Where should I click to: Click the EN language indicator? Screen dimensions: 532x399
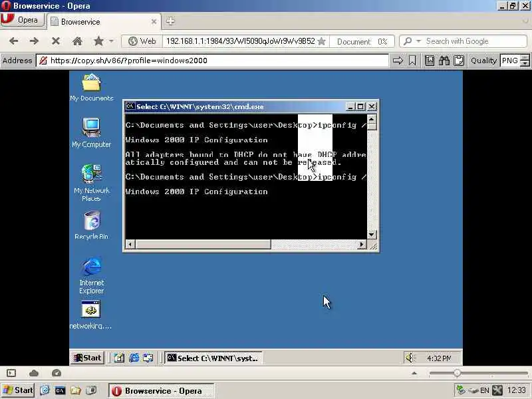pos(485,390)
